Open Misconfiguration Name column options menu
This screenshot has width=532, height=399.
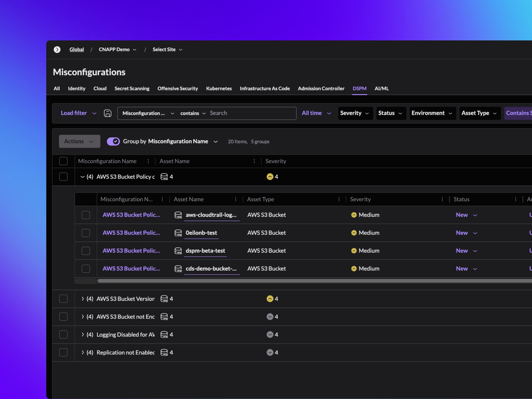(148, 161)
